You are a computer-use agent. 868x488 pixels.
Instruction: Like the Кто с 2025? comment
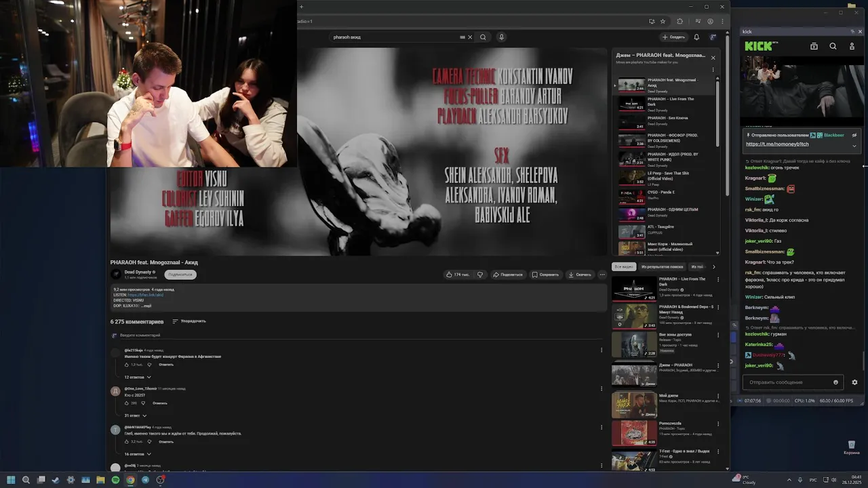click(126, 403)
